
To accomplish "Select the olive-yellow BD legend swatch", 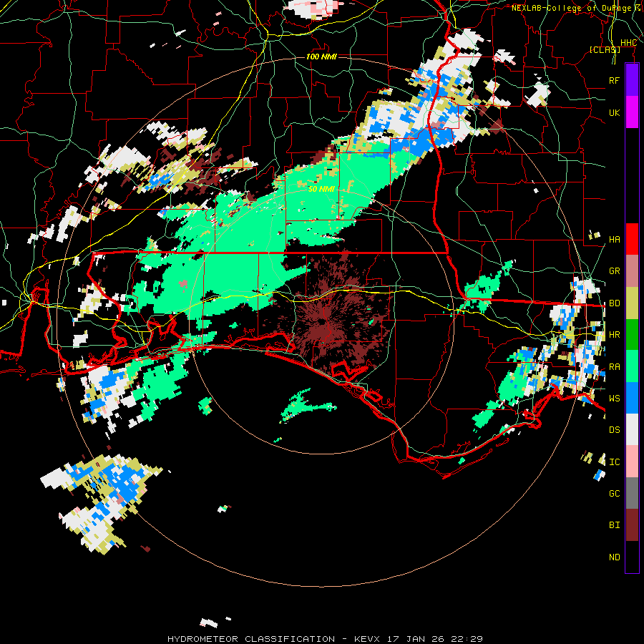I will (632, 303).
